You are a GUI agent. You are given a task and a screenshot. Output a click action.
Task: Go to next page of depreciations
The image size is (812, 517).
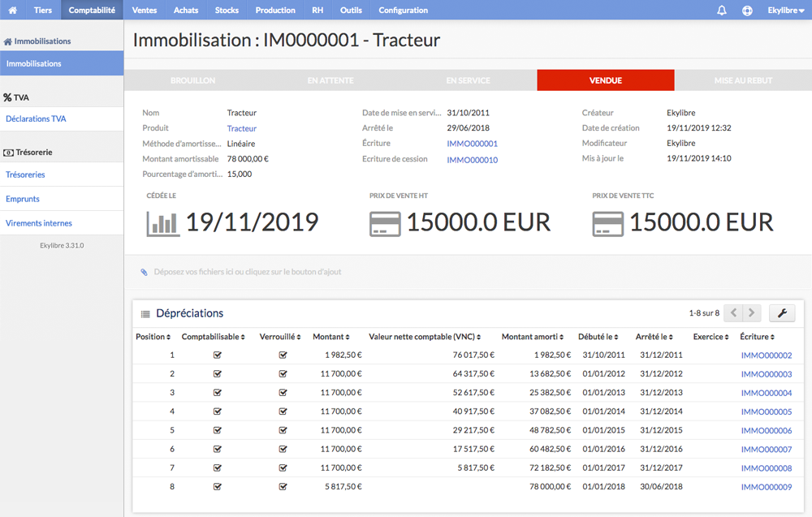[x=752, y=312]
